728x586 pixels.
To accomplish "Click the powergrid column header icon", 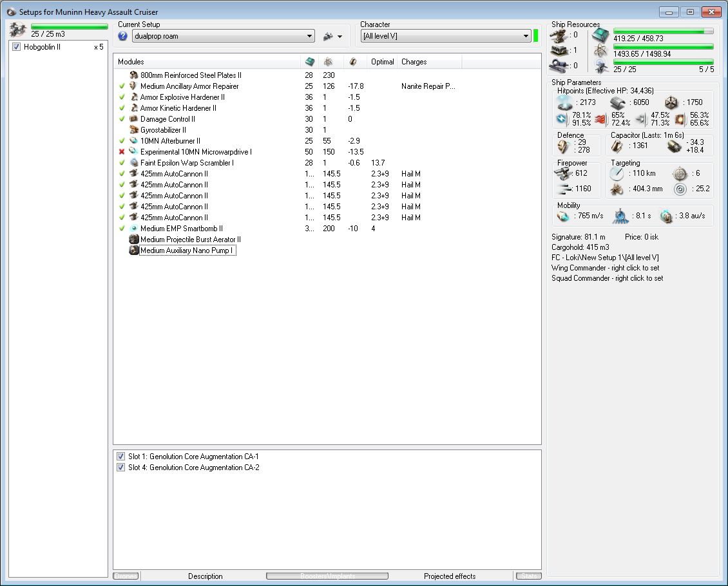I will [x=329, y=62].
